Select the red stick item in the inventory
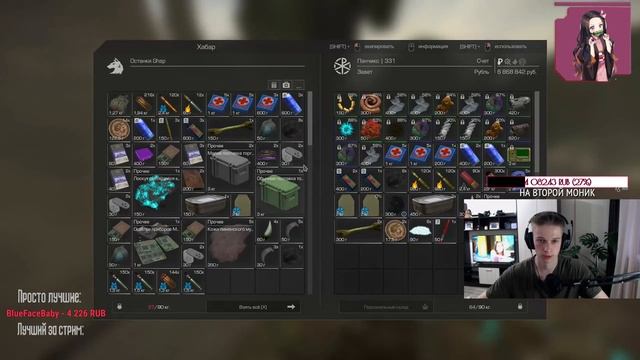The image size is (640, 360). coord(444,231)
